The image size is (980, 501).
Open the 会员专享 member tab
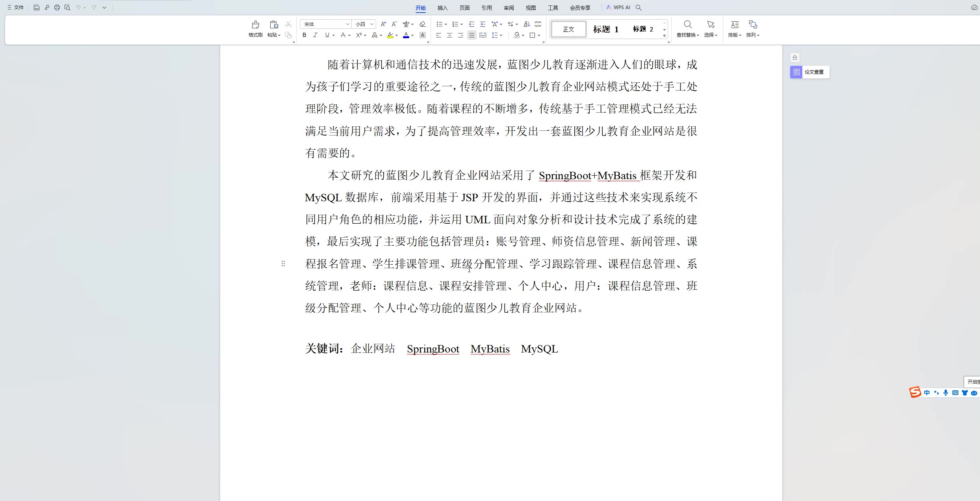pos(580,8)
